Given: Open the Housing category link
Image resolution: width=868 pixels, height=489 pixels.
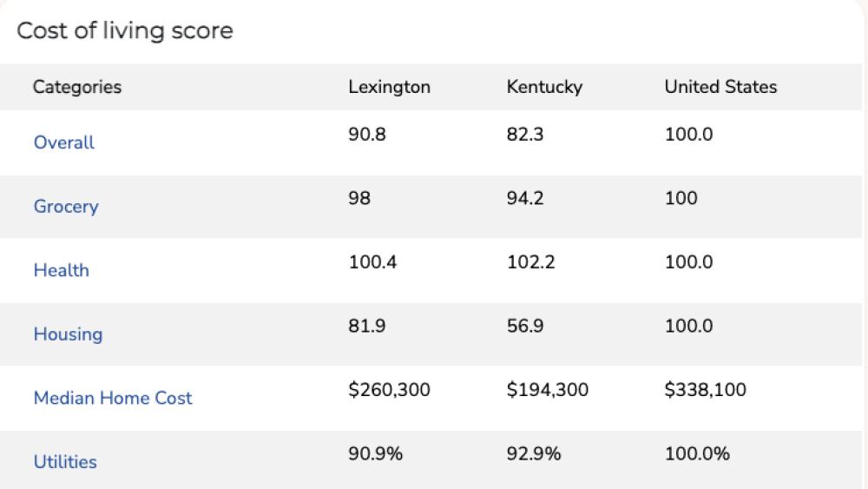Looking at the screenshot, I should click(x=68, y=334).
